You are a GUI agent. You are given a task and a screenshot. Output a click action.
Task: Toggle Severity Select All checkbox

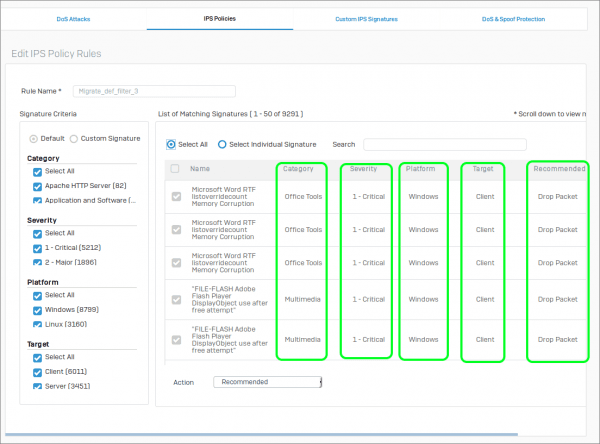(37, 234)
